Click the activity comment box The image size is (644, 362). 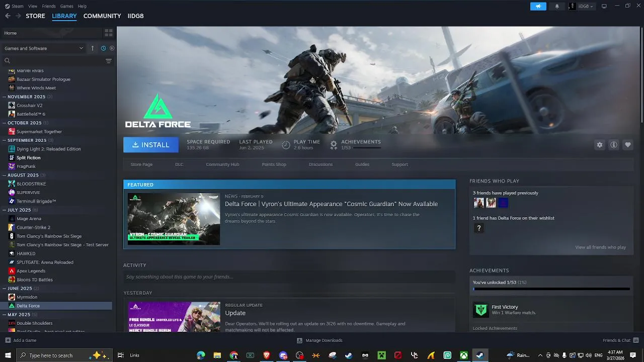(289, 277)
